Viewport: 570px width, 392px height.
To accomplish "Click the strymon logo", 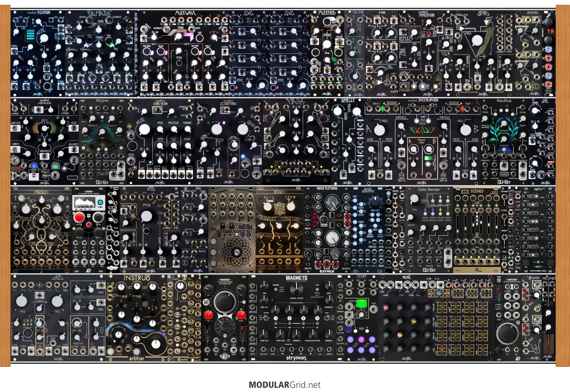I will [296, 357].
